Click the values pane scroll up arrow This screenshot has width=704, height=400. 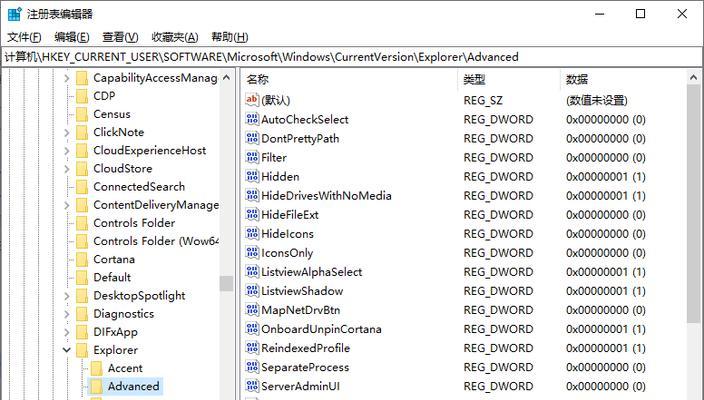[694, 78]
